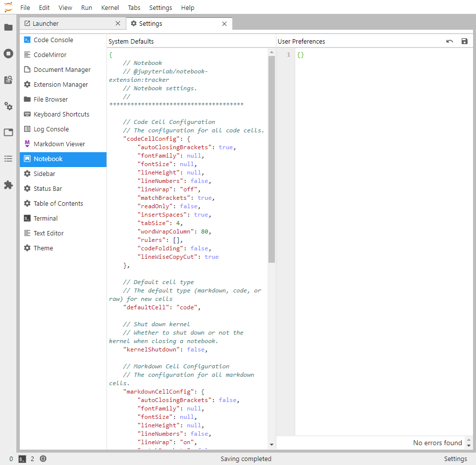Viewport: 476px width, 465px height.
Task: Open the Commands palette sidebar icon
Action: pyautogui.click(x=8, y=80)
